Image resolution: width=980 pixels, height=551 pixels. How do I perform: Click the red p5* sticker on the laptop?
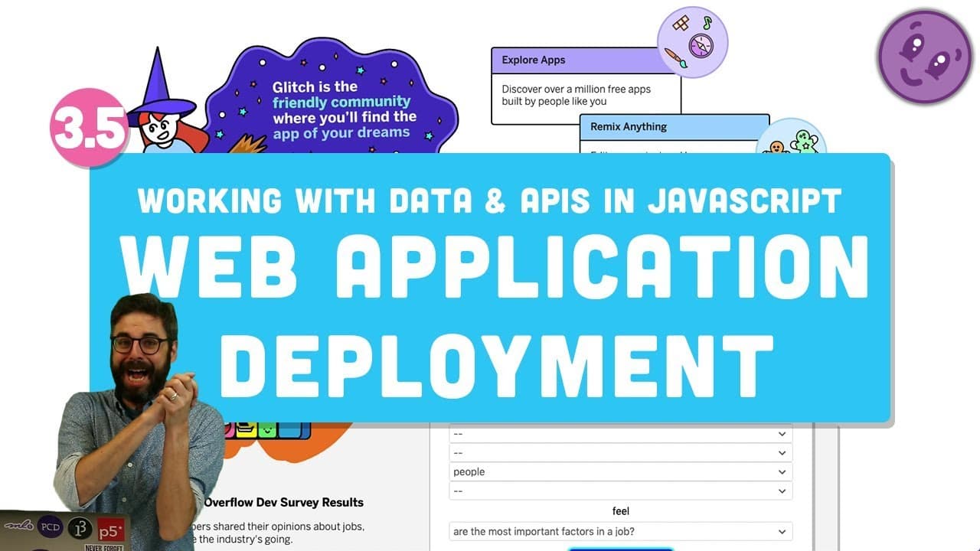tap(111, 530)
